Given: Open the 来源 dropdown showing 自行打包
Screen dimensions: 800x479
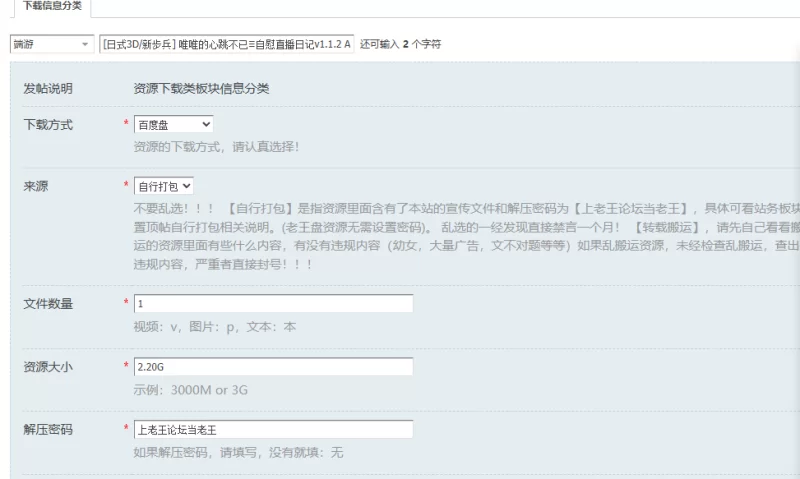Looking at the screenshot, I should 164,186.
